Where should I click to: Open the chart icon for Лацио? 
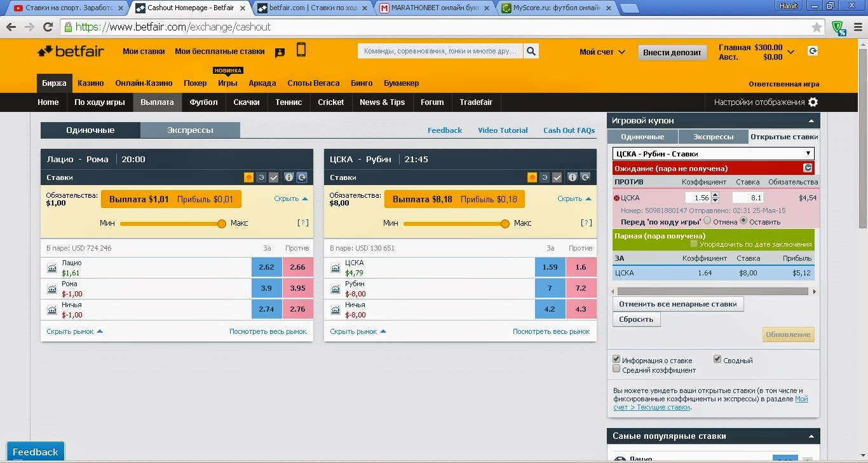[52, 268]
